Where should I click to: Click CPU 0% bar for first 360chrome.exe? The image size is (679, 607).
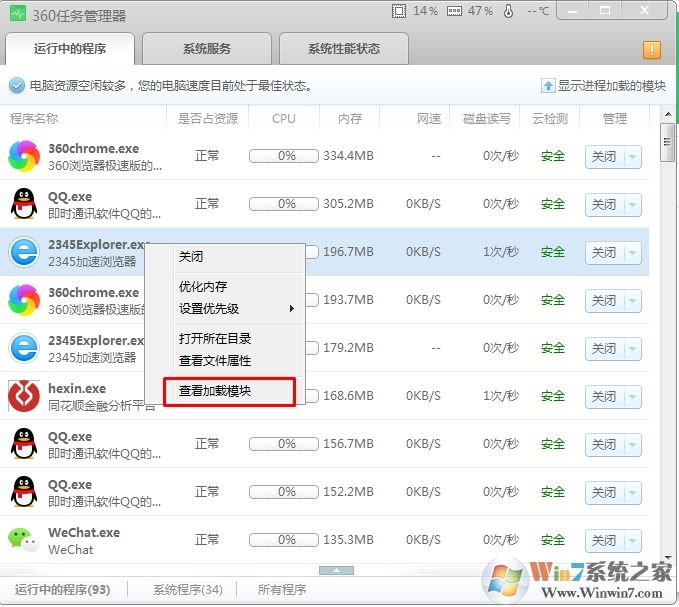(284, 156)
